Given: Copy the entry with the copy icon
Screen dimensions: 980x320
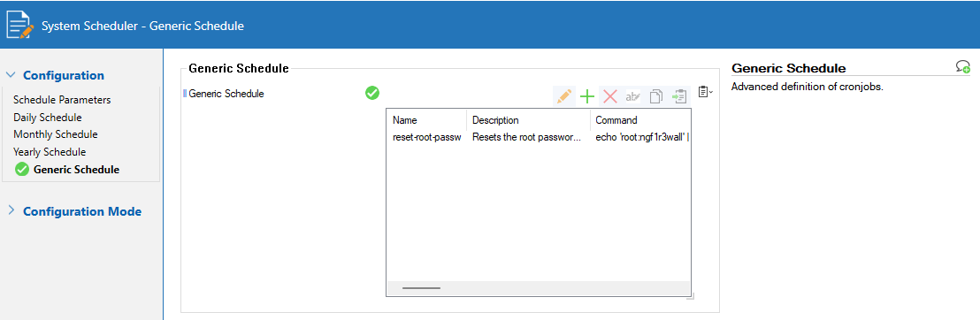Looking at the screenshot, I should pyautogui.click(x=655, y=96).
